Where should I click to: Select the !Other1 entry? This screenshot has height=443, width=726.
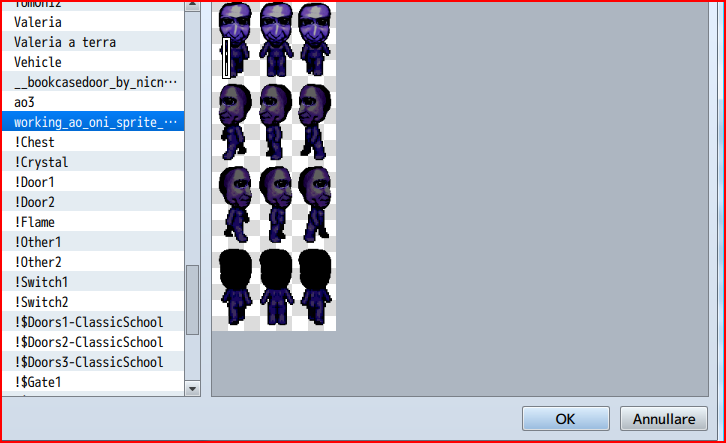click(x=93, y=241)
